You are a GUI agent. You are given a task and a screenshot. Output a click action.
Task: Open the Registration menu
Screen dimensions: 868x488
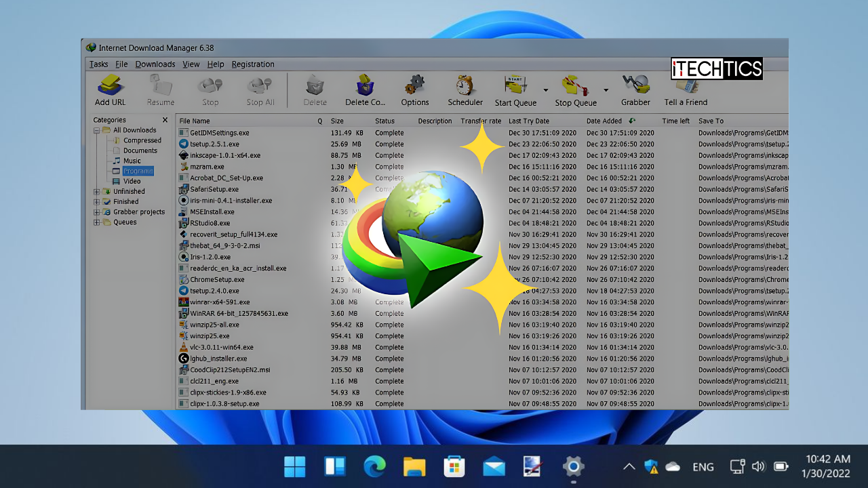[x=253, y=64]
